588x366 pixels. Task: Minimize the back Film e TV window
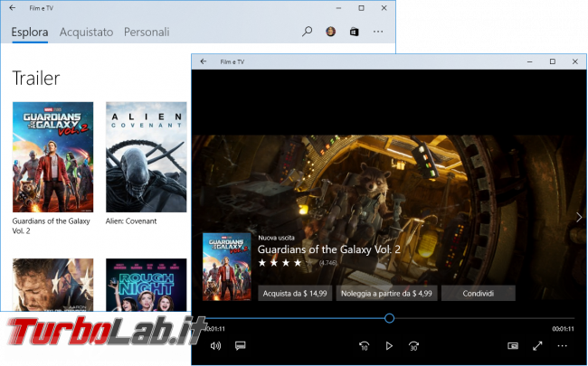338,8
